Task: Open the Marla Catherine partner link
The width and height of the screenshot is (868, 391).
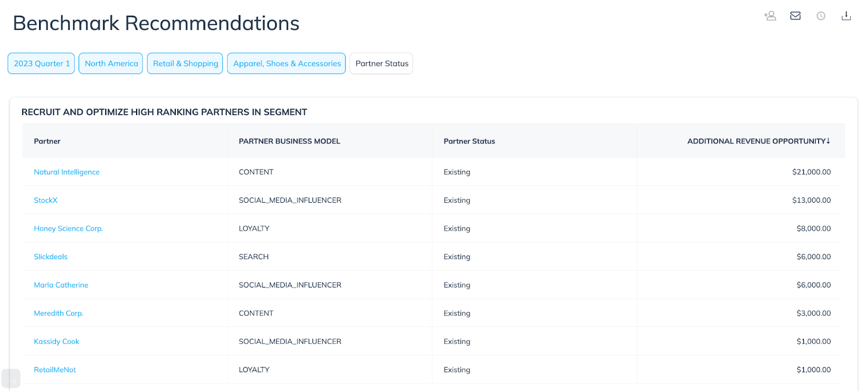Action: click(x=61, y=285)
